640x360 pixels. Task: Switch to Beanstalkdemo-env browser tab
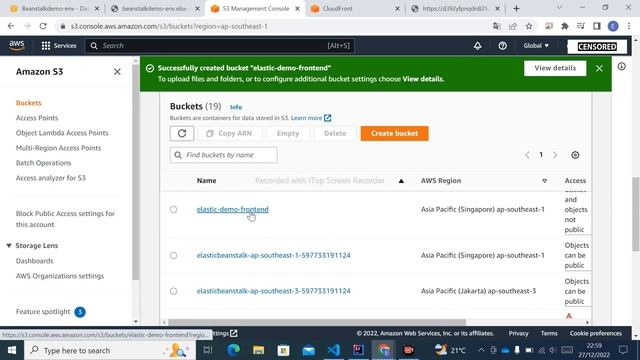[54, 9]
